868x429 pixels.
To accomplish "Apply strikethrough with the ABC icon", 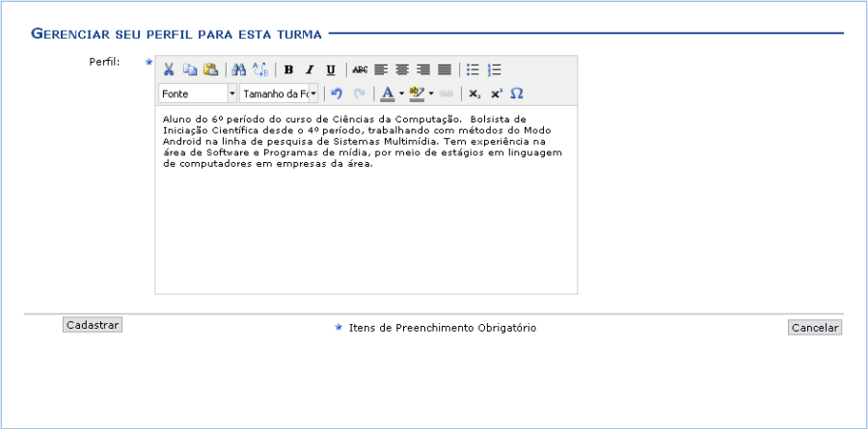I will (x=360, y=69).
